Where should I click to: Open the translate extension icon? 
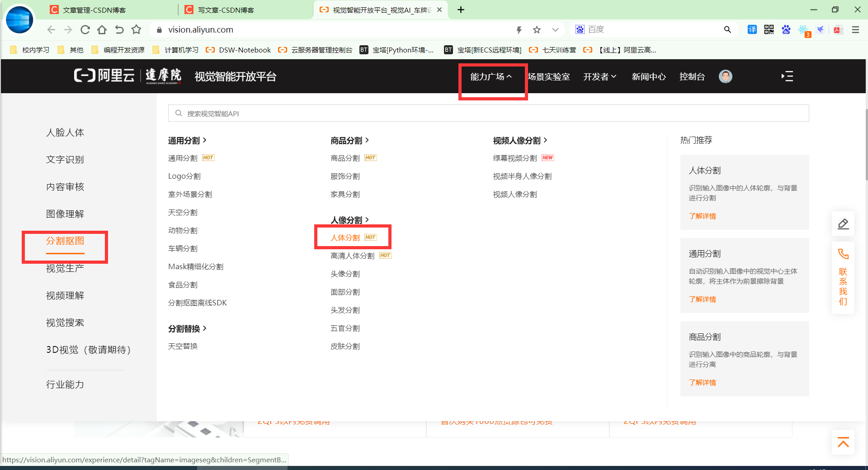click(752, 30)
